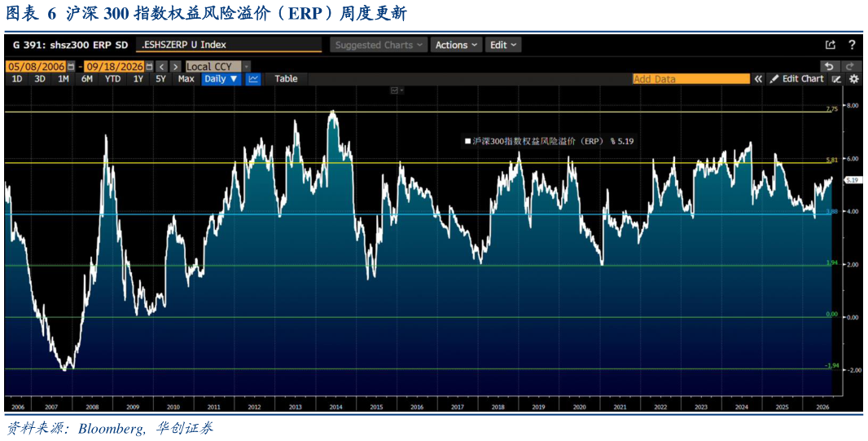868x441 pixels.
Task: Collapse toolbar with double-chevron icon
Action: tap(758, 79)
